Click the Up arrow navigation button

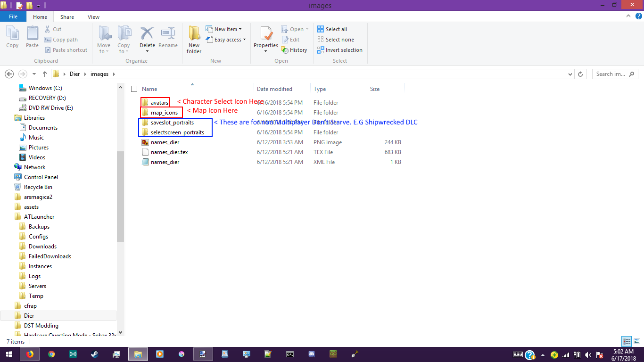[x=45, y=74]
